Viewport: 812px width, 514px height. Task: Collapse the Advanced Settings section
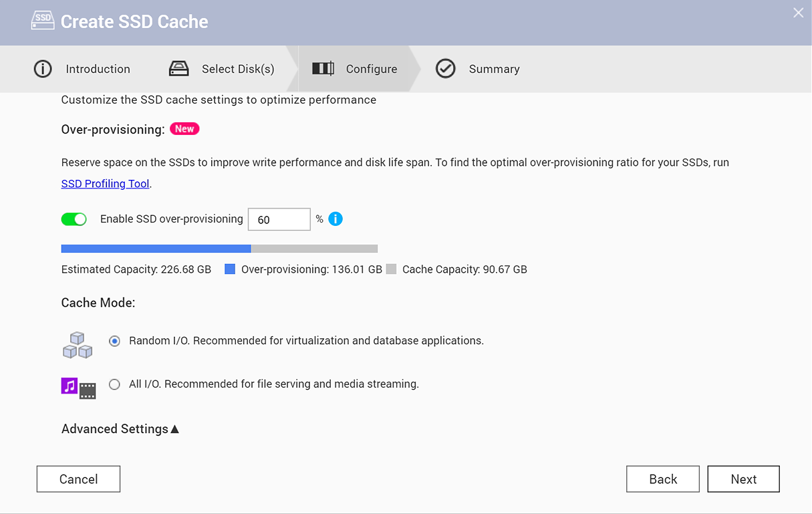[120, 429]
